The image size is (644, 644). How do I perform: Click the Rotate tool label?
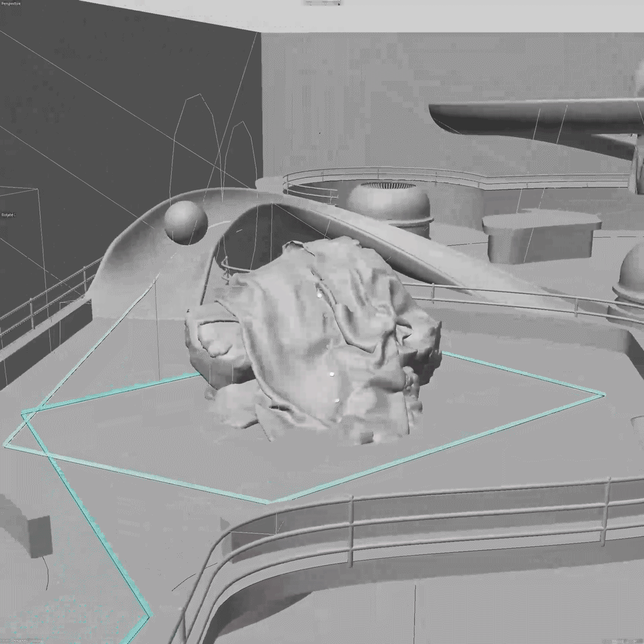pos(8,215)
